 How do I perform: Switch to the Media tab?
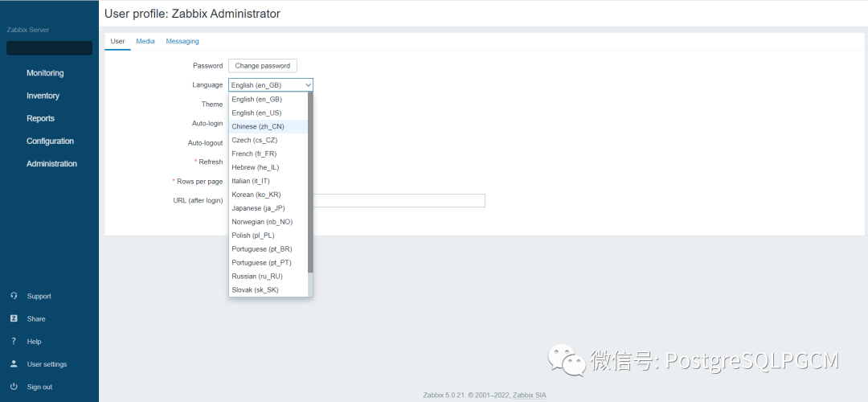pyautogui.click(x=145, y=42)
